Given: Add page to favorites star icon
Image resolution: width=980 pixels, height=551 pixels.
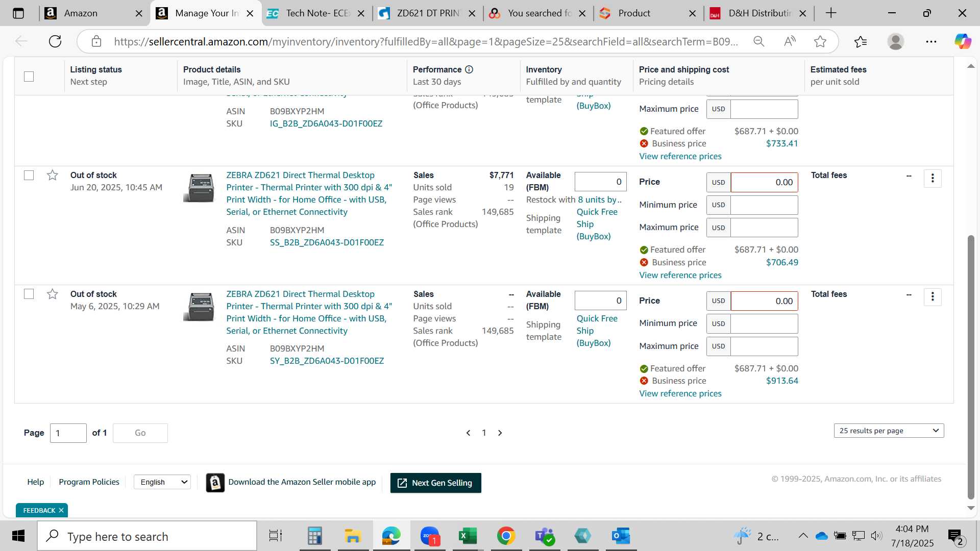Looking at the screenshot, I should (820, 41).
